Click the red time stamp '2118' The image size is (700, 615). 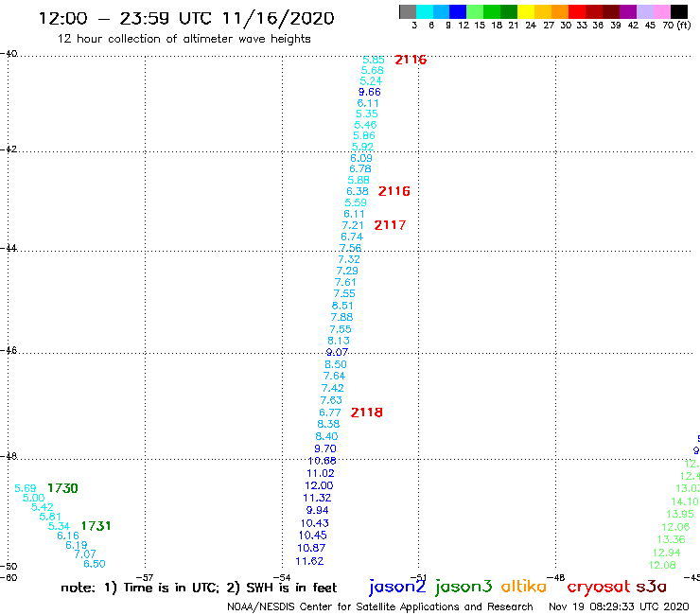coord(366,413)
